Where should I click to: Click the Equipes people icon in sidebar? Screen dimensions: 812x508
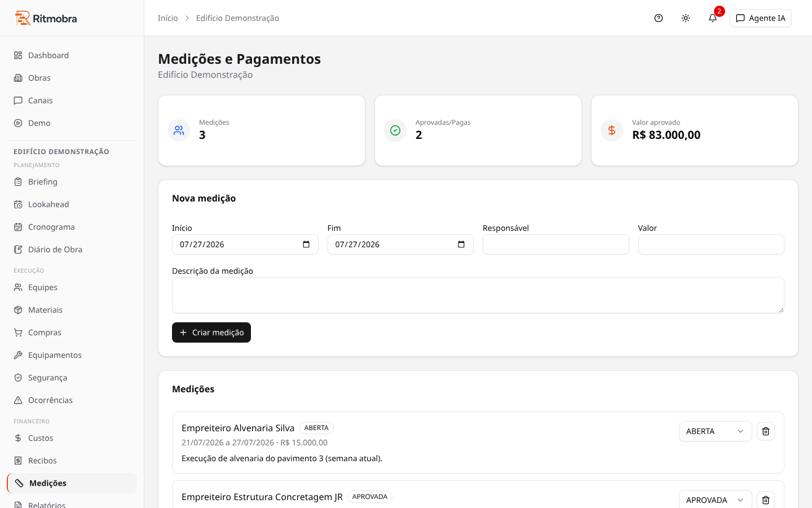[x=18, y=287]
